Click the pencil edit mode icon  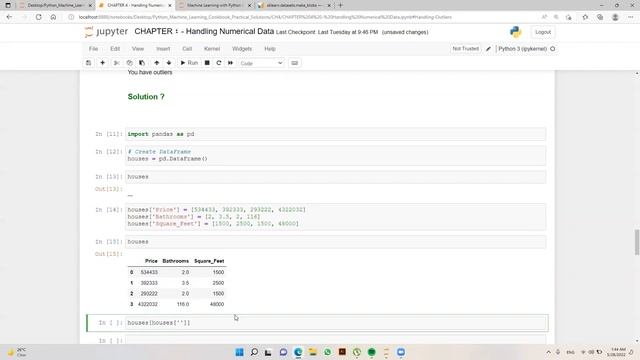488,49
